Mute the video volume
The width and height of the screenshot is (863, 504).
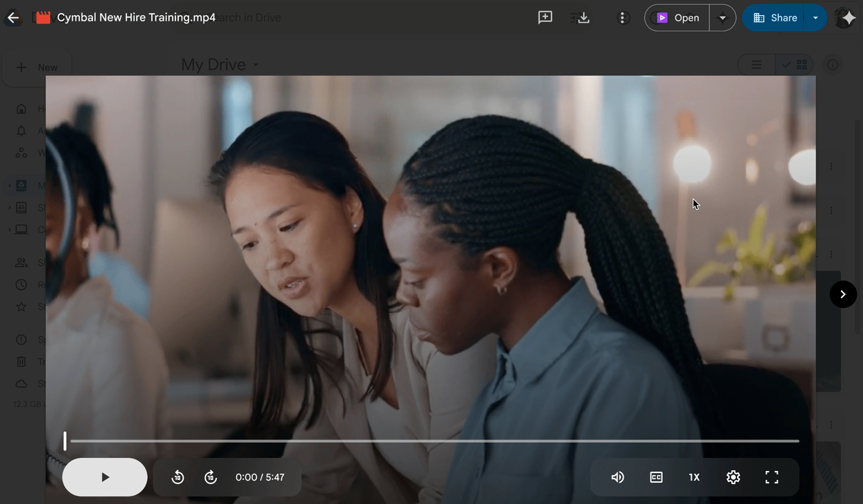click(x=618, y=477)
